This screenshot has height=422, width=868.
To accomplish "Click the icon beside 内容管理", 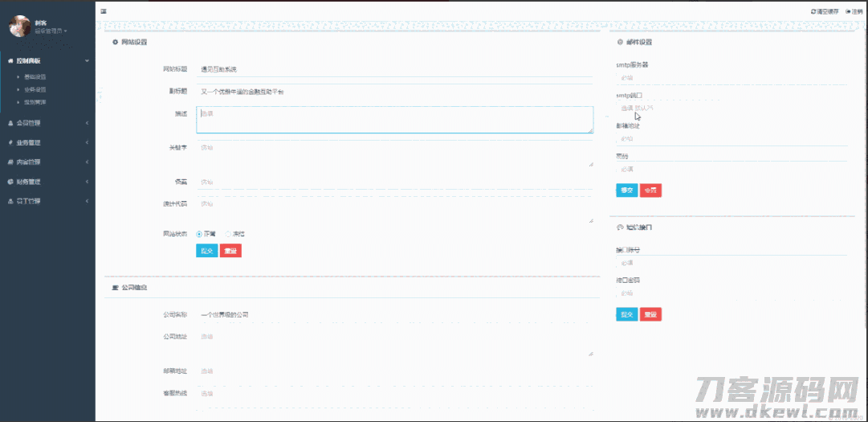I will coord(10,162).
